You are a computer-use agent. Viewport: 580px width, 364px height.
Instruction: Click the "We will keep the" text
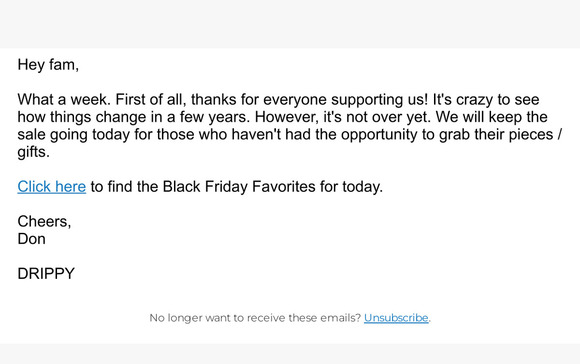[492, 117]
